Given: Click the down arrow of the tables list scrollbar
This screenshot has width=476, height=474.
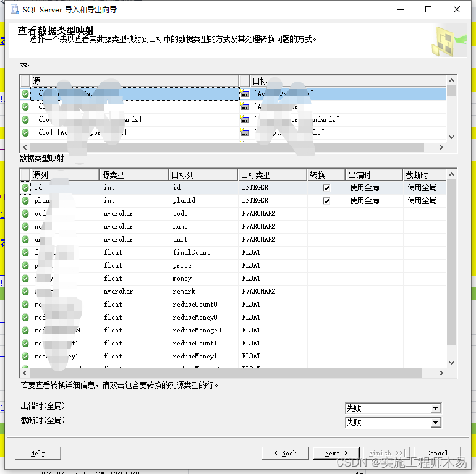Looking at the screenshot, I should click(451, 137).
